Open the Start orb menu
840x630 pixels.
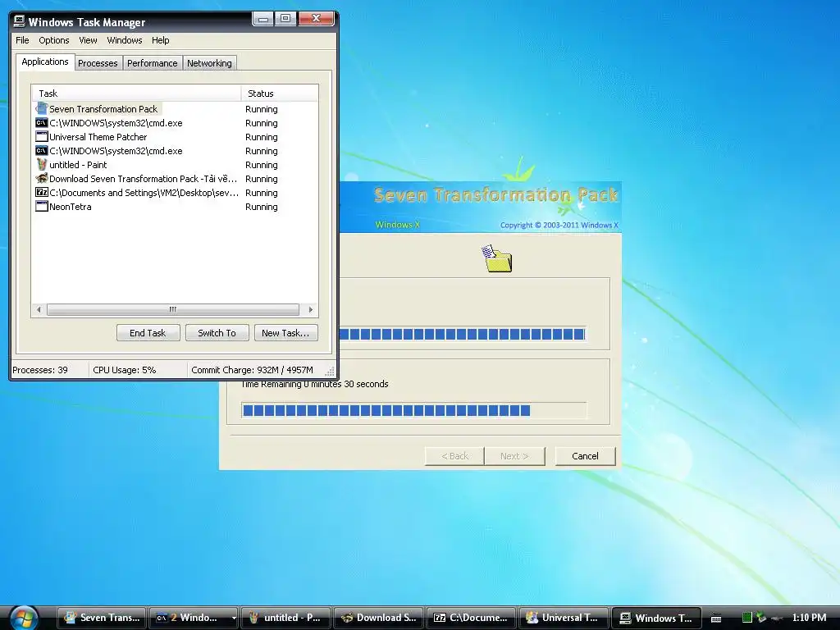pos(24,618)
